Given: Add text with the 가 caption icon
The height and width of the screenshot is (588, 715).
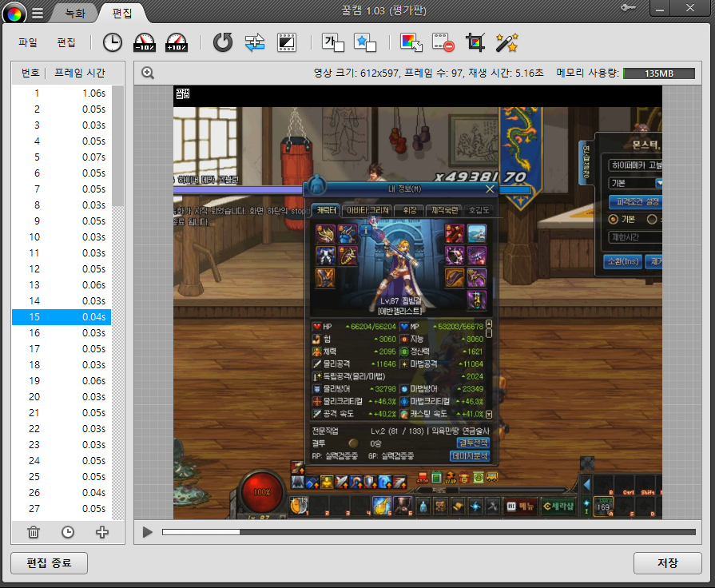Looking at the screenshot, I should [x=333, y=42].
